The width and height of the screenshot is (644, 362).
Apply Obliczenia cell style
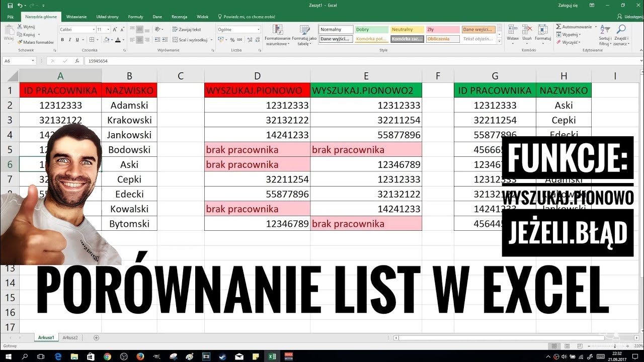(x=443, y=39)
